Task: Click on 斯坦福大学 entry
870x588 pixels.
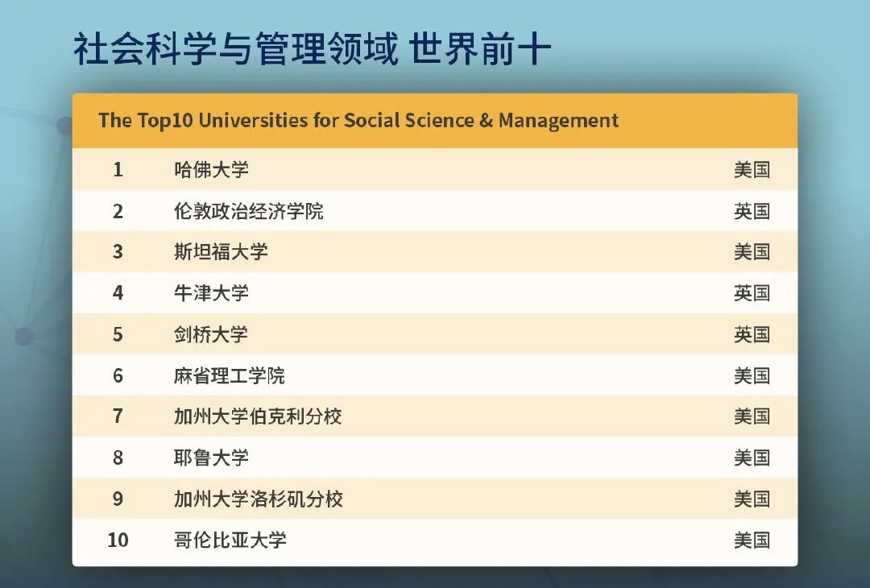Action: coord(221,252)
